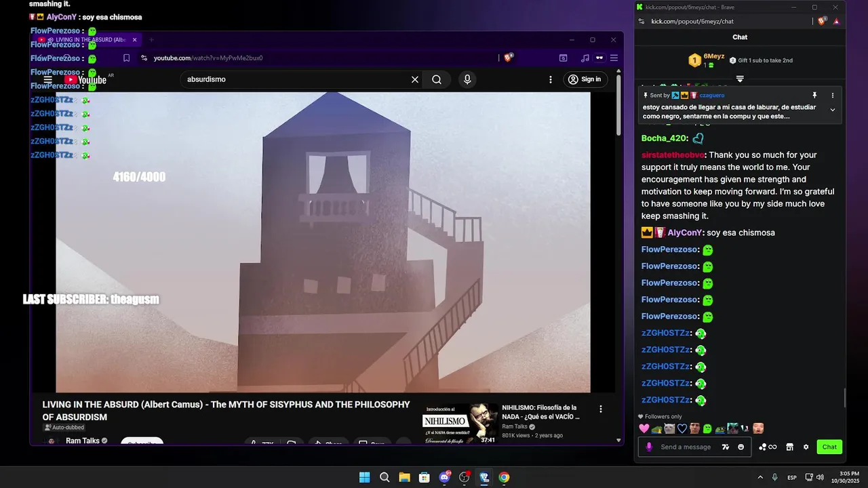Open Brave Rewards triangle in Kick window

point(836,22)
